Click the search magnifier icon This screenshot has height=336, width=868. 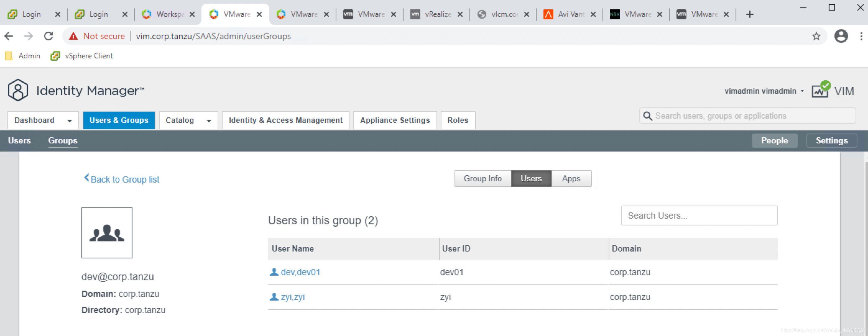point(647,116)
